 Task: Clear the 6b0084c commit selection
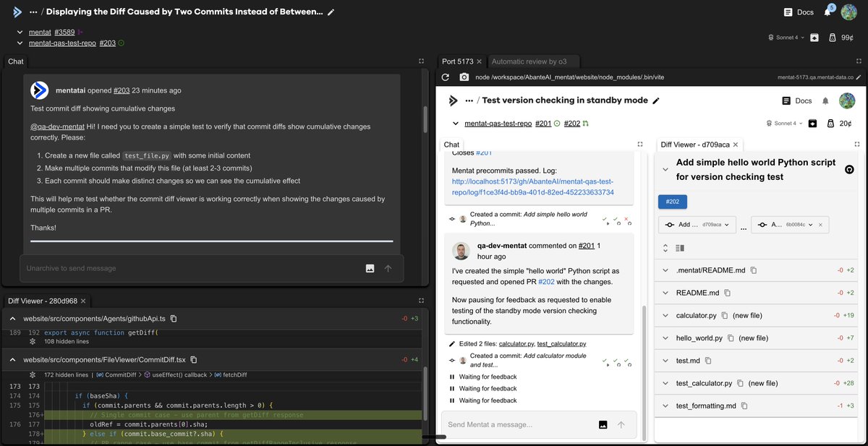[820, 225]
